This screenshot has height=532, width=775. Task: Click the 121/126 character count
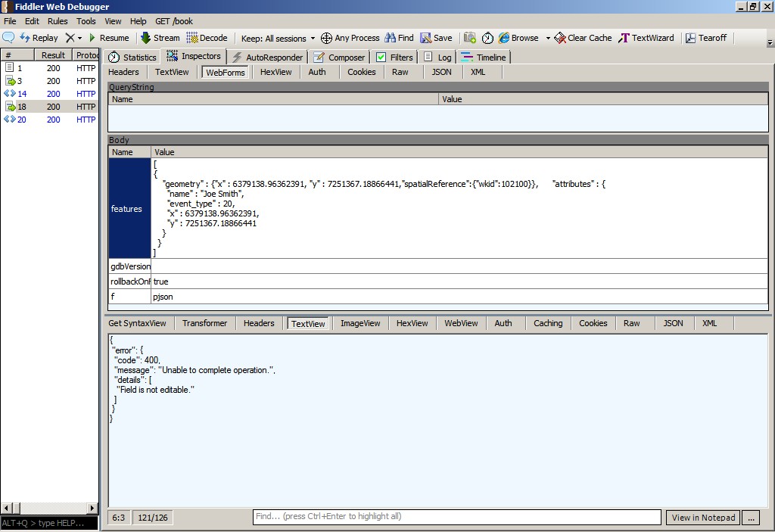point(153,518)
